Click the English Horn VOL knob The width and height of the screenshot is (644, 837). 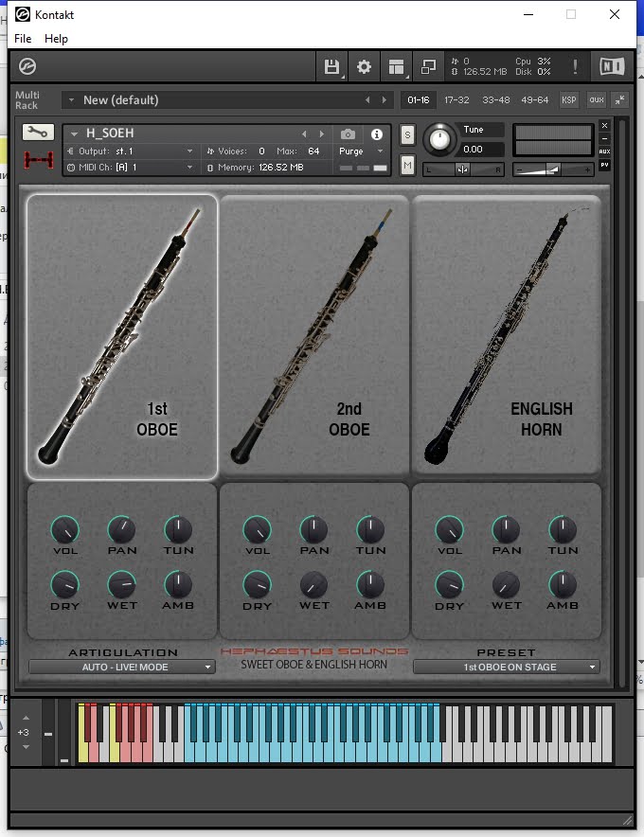pyautogui.click(x=450, y=529)
